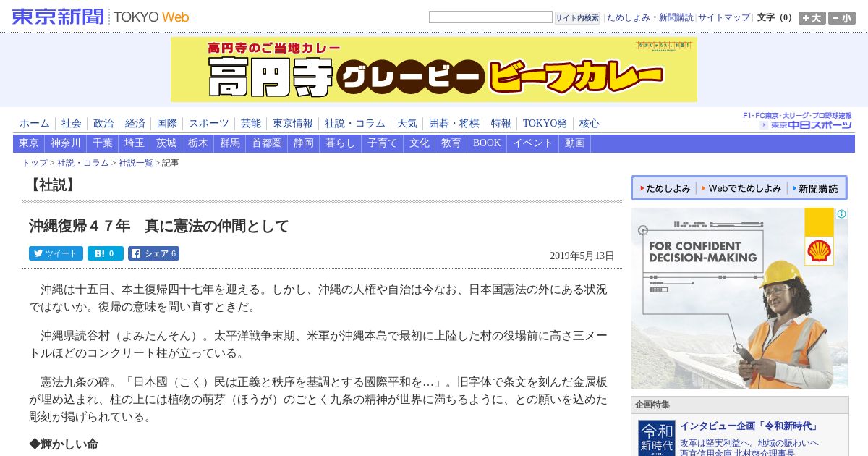Viewport: 868px width, 456px height.
Task: Click the sidebar ためしよみ button
Action: click(665, 188)
